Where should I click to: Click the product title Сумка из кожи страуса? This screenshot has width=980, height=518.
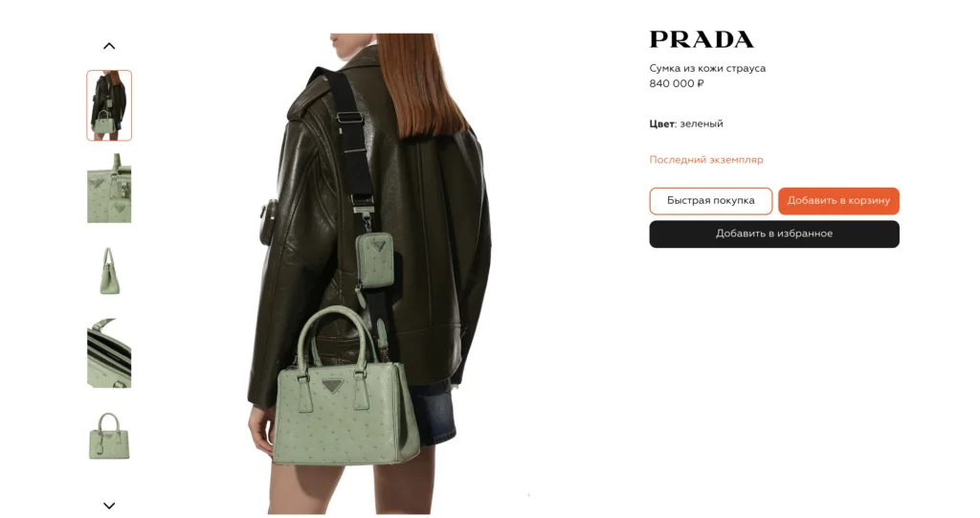707,68
